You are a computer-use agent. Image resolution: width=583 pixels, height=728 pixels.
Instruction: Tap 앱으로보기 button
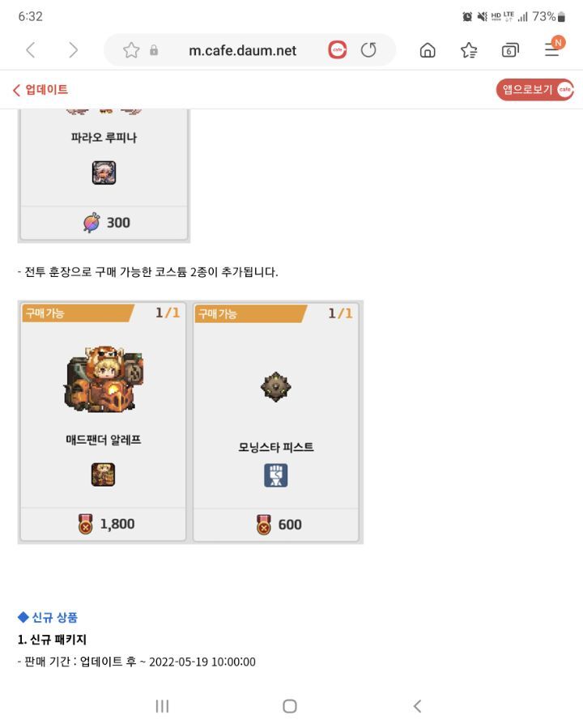tap(534, 89)
